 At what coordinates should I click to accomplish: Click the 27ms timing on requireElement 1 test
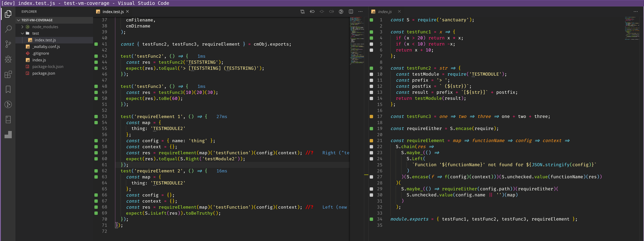221,117
